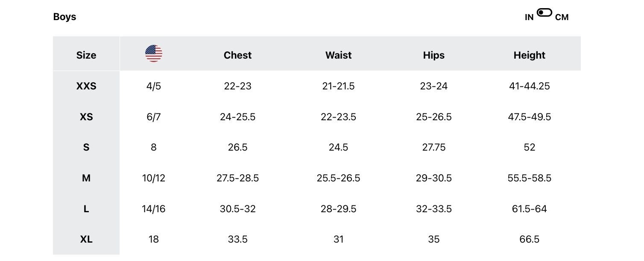
Task: Select the L size row label
Action: pos(86,209)
